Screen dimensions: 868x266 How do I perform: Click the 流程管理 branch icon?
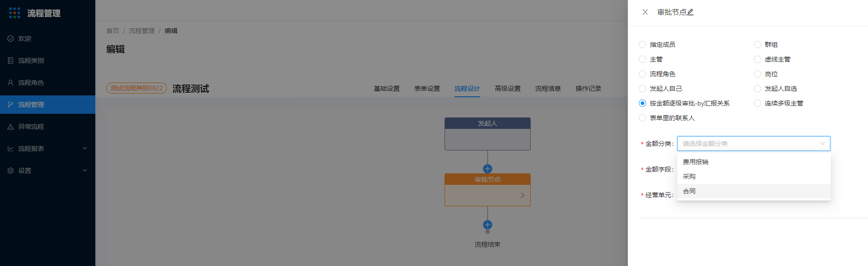(x=11, y=105)
